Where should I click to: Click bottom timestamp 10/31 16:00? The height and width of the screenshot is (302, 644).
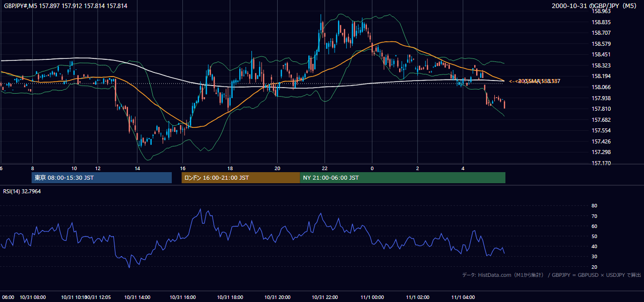(182, 297)
